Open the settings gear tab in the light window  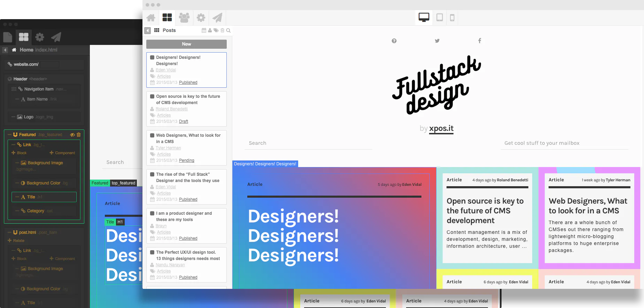201,17
